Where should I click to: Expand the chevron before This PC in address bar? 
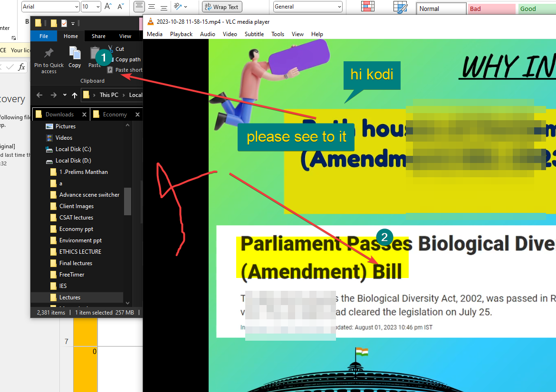[x=94, y=95]
